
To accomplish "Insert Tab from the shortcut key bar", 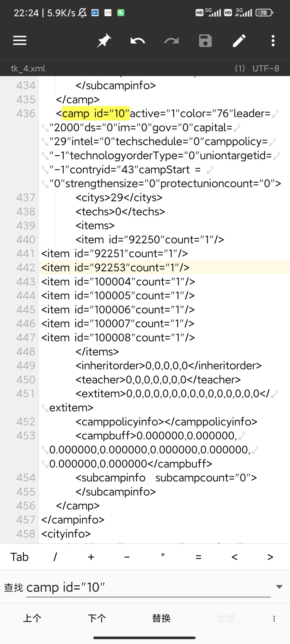I will tap(19, 557).
